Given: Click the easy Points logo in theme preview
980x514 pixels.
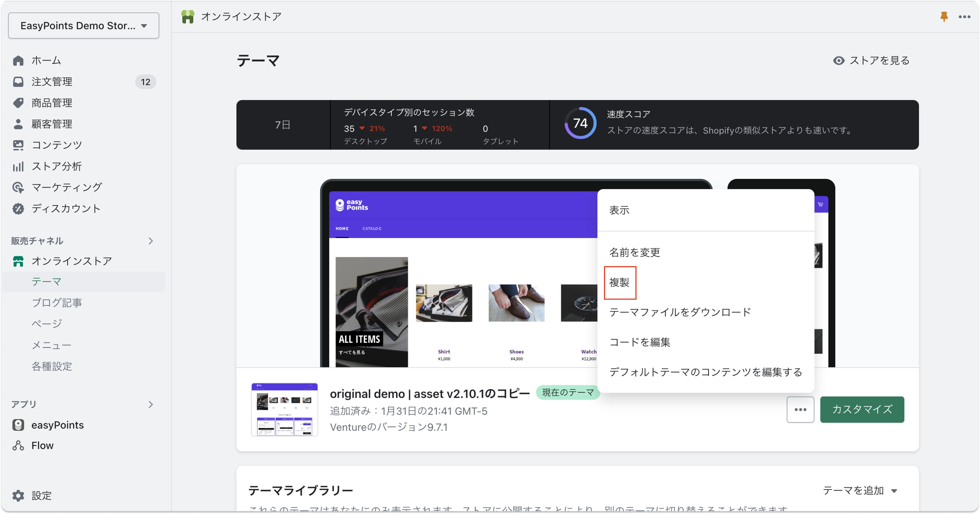Looking at the screenshot, I should 352,205.
